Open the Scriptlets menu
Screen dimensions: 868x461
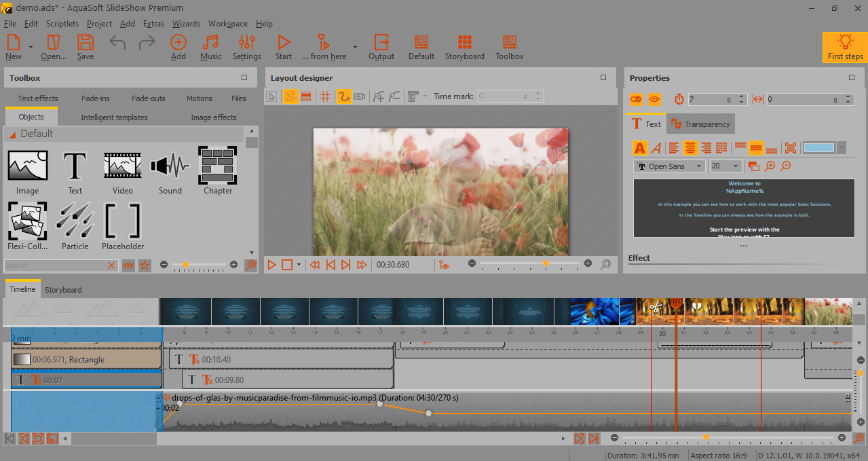[62, 23]
